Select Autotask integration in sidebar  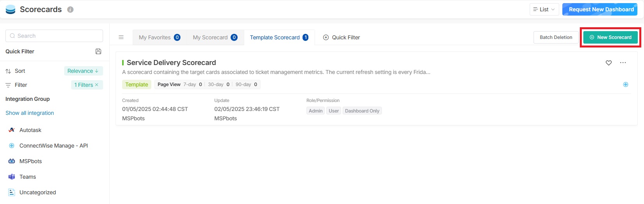tap(30, 130)
